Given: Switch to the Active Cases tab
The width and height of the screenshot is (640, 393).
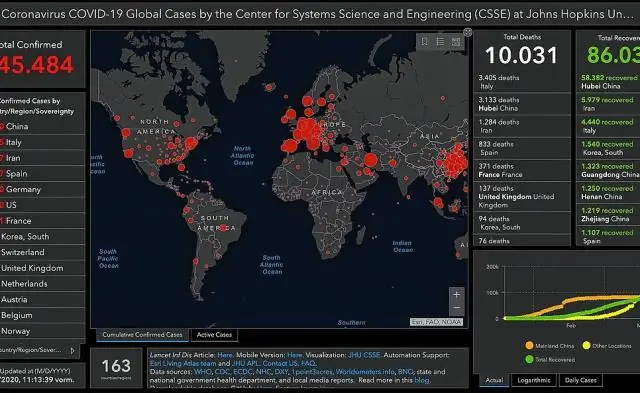Looking at the screenshot, I should [214, 335].
